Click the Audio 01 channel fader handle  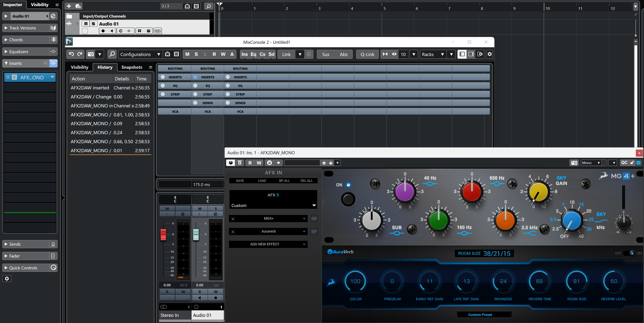pos(196,234)
